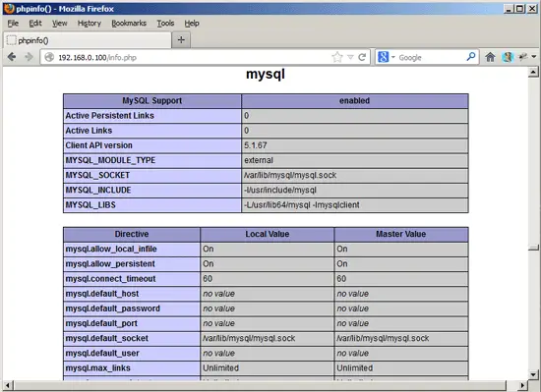Click 'mysql.allow_persistent' directive
The height and width of the screenshot is (392, 541).
pos(110,264)
